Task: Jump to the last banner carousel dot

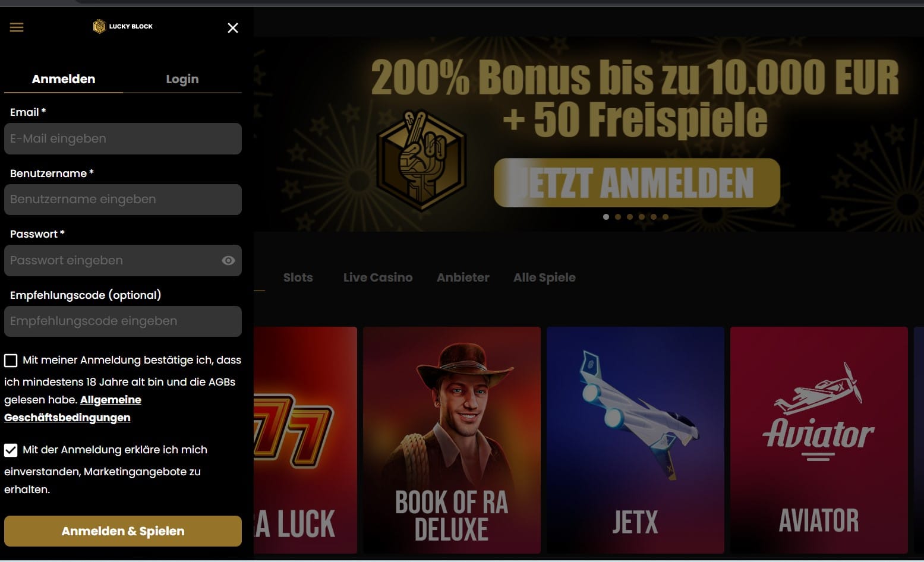Action: click(666, 217)
